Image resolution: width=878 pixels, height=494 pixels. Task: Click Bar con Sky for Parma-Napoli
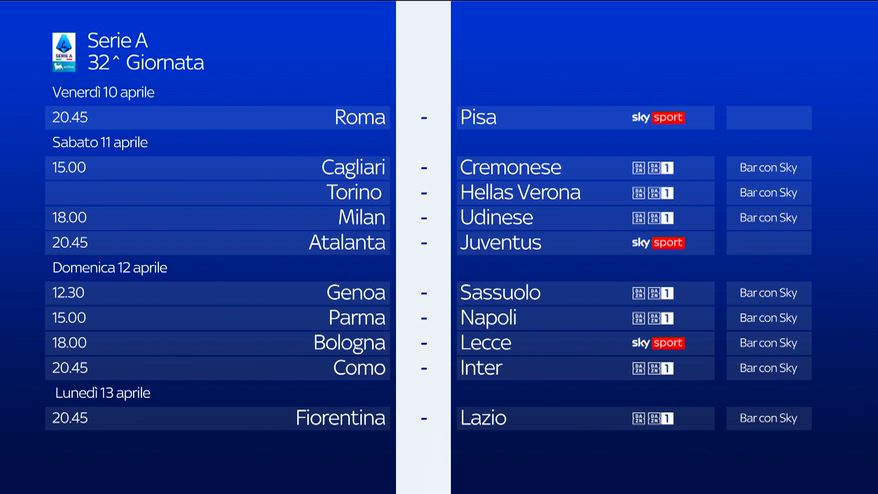click(x=768, y=318)
